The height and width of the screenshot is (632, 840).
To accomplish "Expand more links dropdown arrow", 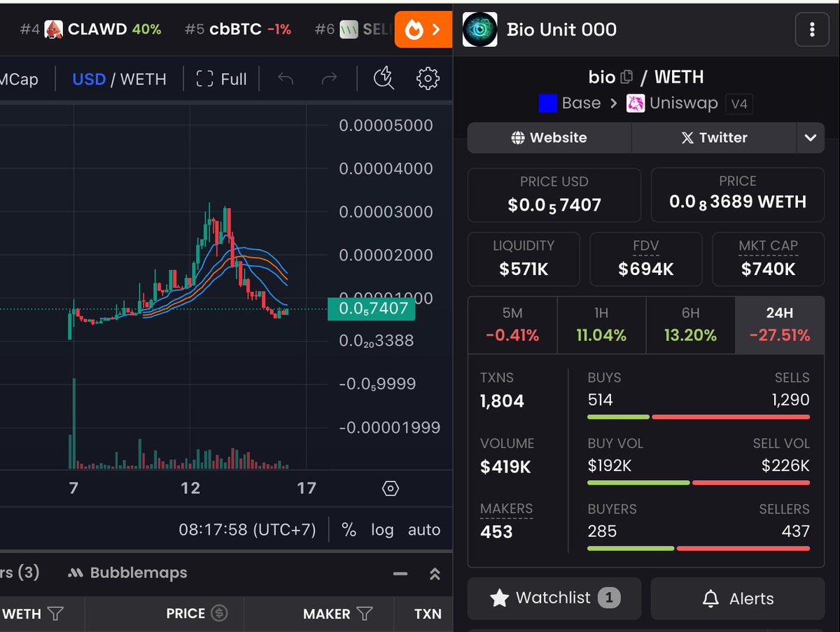I will [x=811, y=138].
